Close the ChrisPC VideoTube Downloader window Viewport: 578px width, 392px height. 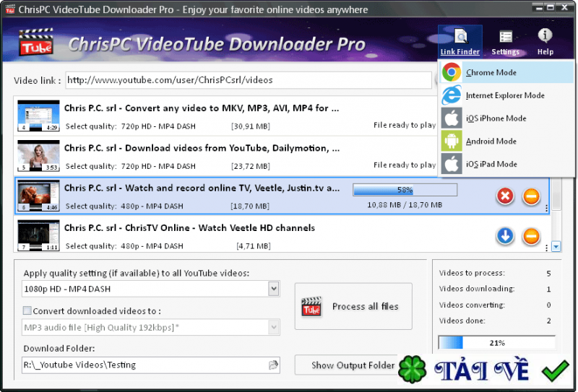tap(565, 7)
